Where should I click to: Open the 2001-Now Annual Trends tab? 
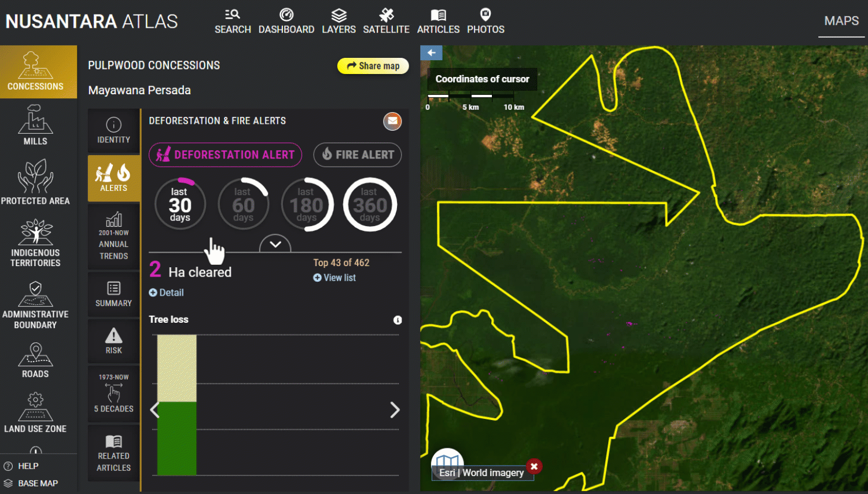114,237
